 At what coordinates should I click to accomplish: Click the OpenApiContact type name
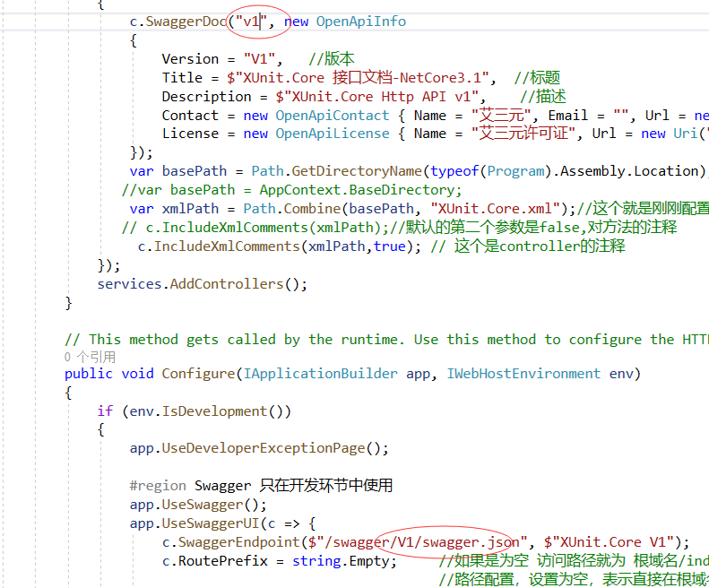[x=333, y=116]
